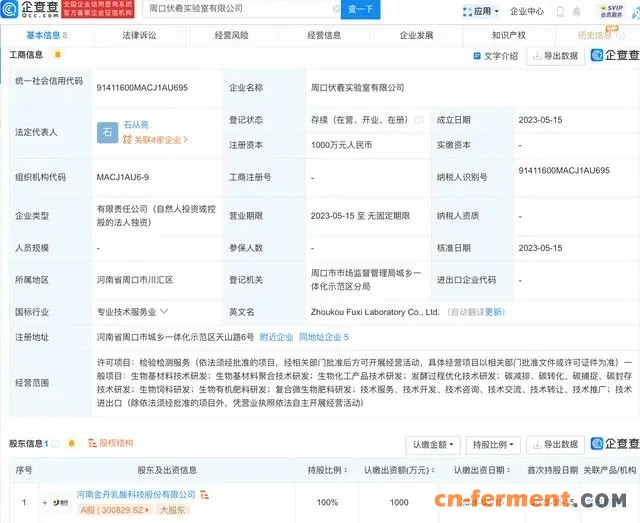
Task: Open the 持股比例 dropdown filter
Action: click(494, 444)
